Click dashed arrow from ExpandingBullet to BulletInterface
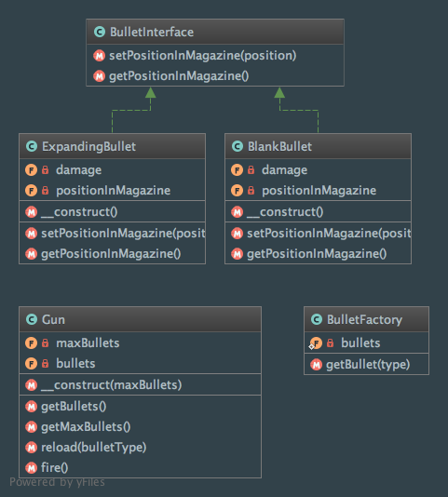Viewport: 448px width, 497px height. pyautogui.click(x=131, y=111)
